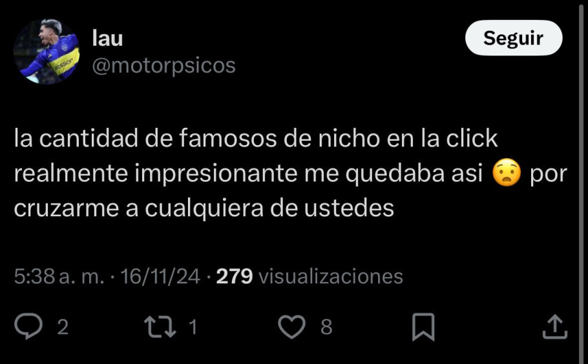Like the tweet with the heart icon

pyautogui.click(x=292, y=327)
